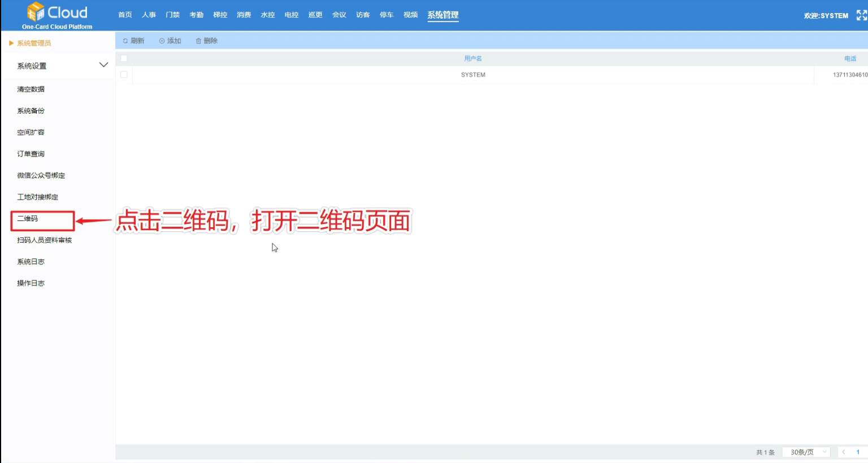This screenshot has height=463, width=868.
Task: Open the 人事 menu
Action: click(149, 15)
